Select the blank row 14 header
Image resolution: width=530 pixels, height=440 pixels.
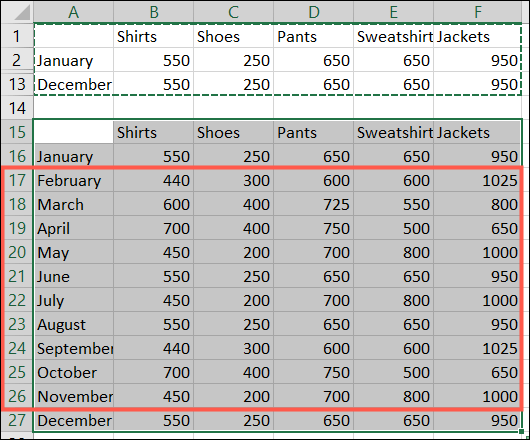pos(17,108)
